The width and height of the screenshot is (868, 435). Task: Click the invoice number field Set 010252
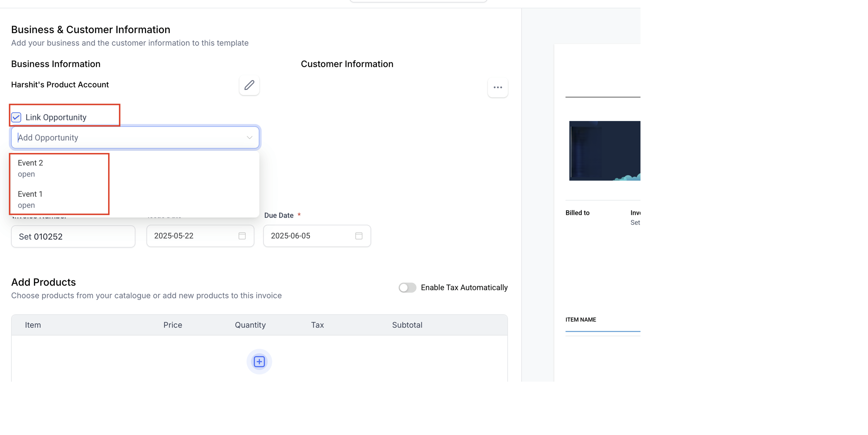[73, 236]
